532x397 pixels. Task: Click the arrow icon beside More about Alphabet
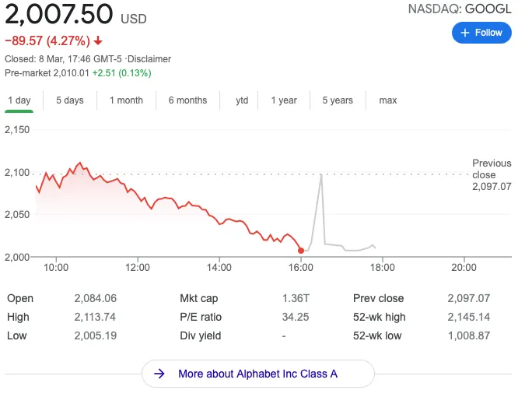pos(159,374)
